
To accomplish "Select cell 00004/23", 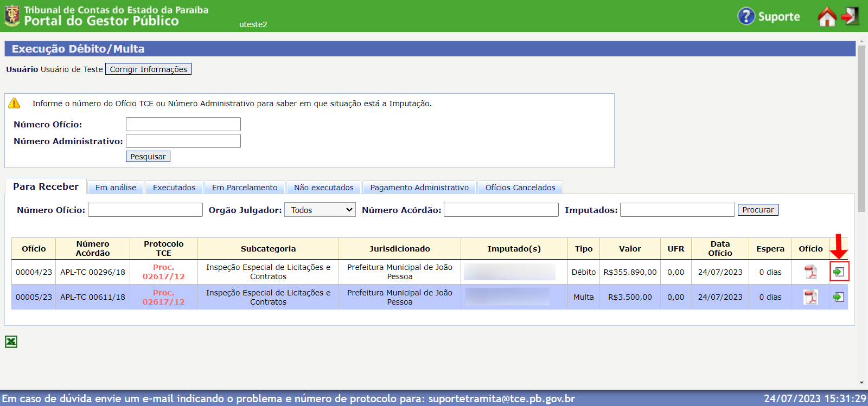I will point(34,272).
